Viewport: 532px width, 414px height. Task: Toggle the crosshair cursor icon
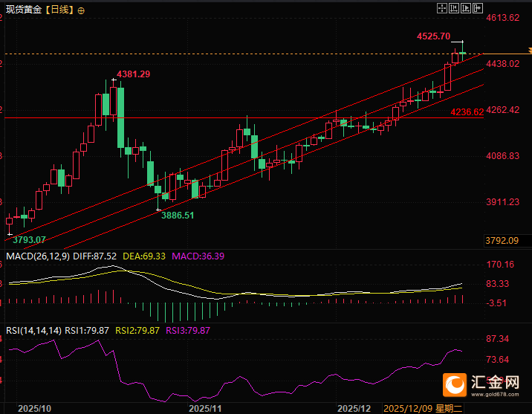click(442, 8)
